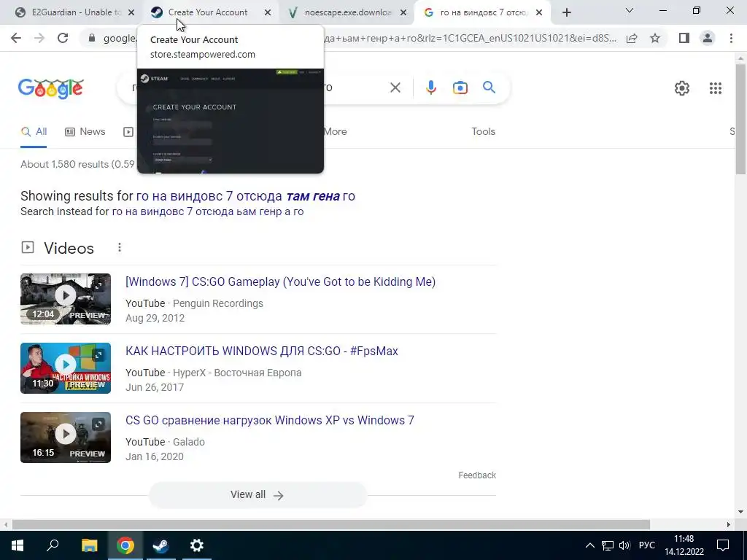Open the CS GO Windows XP vs 7 link
Screen dimensions: 747x560
pos(270,421)
